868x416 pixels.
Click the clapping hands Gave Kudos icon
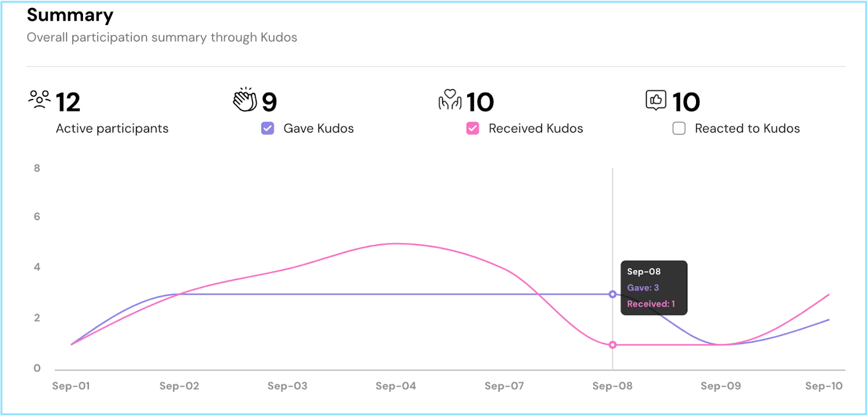point(245,99)
